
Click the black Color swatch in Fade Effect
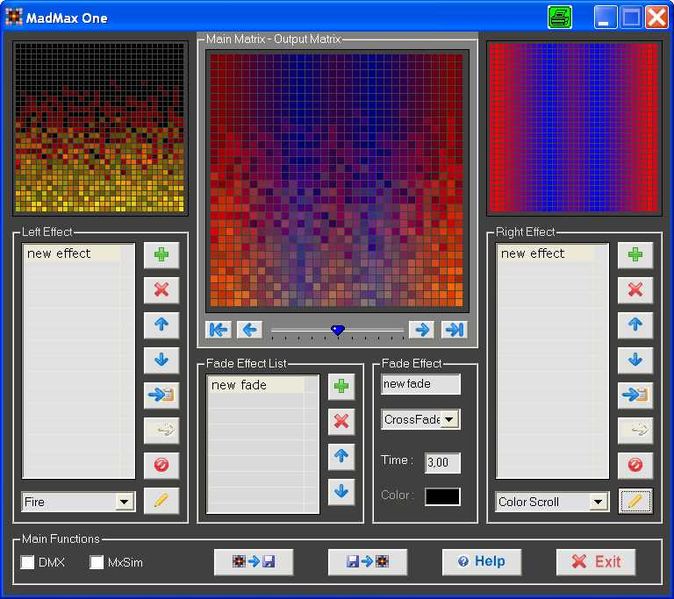tap(442, 496)
